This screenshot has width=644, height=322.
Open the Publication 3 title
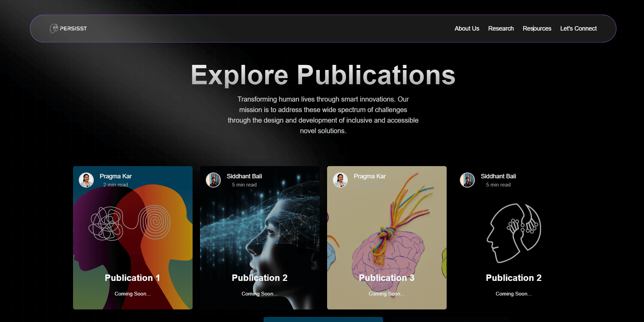pos(387,278)
